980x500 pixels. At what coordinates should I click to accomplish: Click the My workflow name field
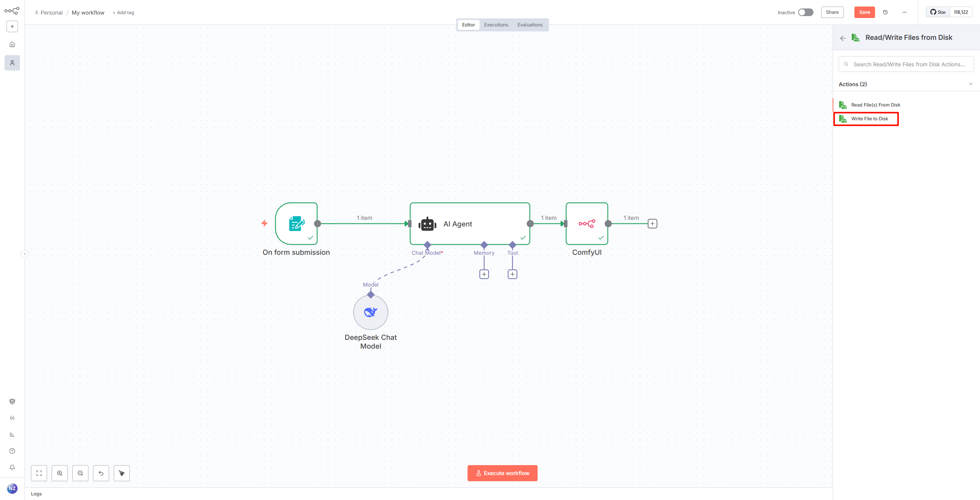pos(88,13)
